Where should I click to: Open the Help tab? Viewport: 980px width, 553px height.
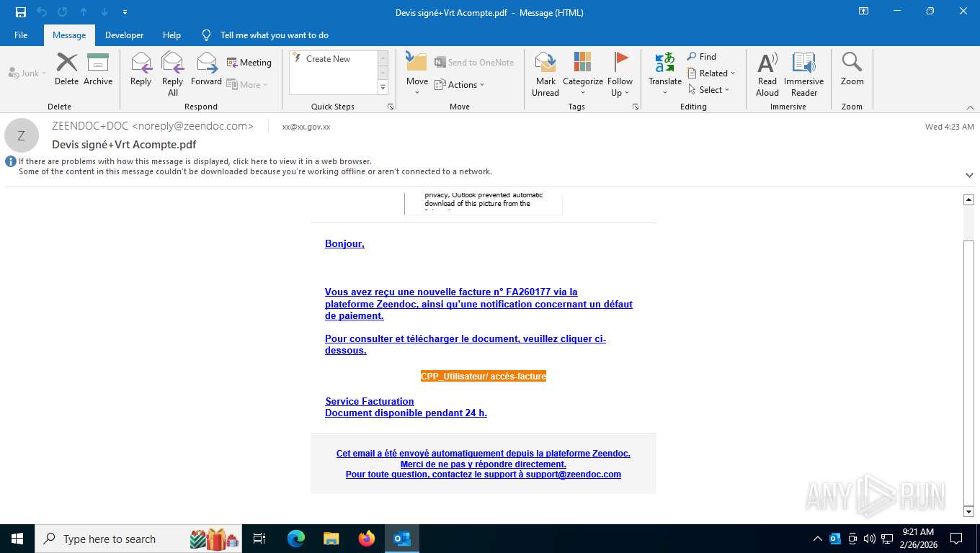point(171,35)
